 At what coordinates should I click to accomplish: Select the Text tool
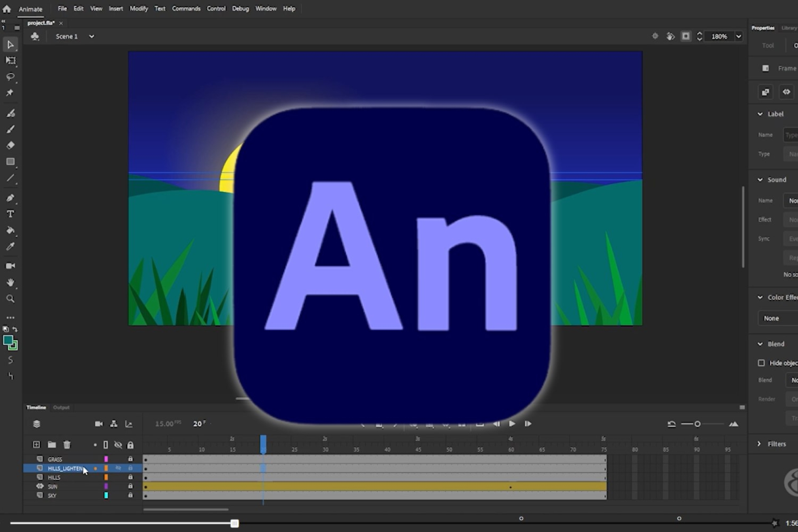pyautogui.click(x=10, y=214)
